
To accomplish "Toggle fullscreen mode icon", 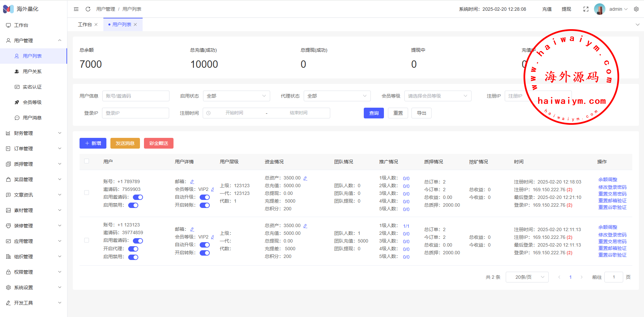I will click(586, 9).
